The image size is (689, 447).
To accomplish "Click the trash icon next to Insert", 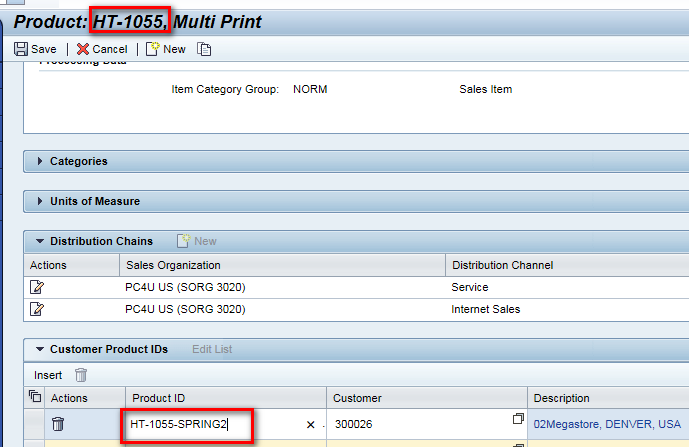I will click(x=81, y=375).
